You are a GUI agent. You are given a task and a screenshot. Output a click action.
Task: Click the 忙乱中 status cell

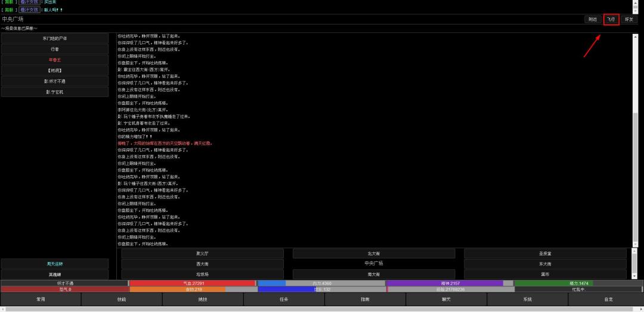(578, 289)
